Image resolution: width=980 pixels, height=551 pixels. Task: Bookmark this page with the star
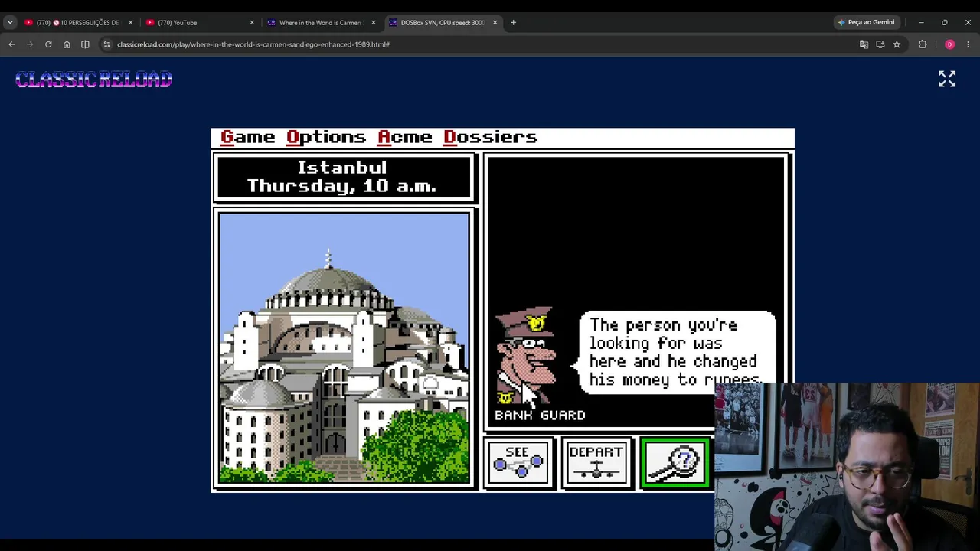(x=897, y=44)
